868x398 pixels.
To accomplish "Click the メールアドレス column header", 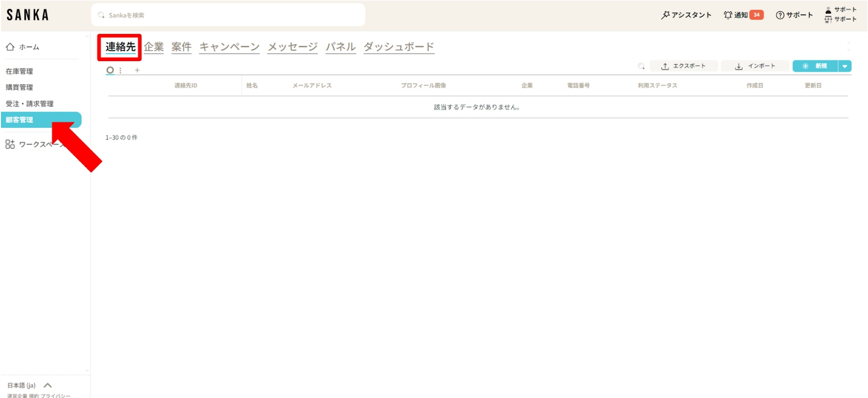I will pyautogui.click(x=312, y=86).
